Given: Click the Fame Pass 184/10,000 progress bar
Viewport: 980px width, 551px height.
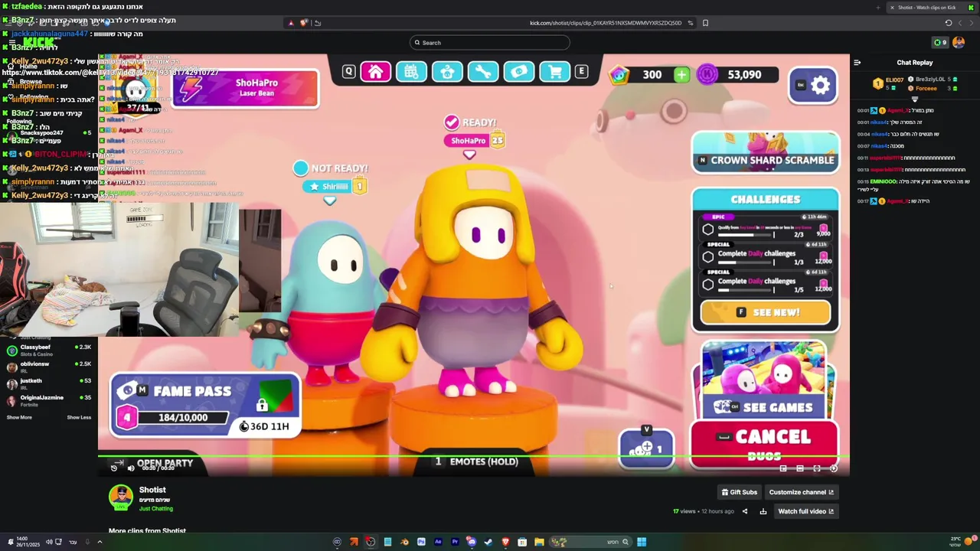Looking at the screenshot, I should click(x=183, y=418).
